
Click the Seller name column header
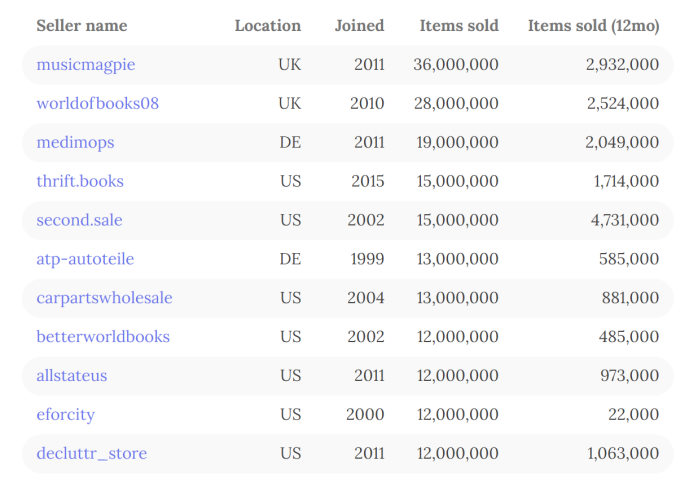tap(81, 25)
